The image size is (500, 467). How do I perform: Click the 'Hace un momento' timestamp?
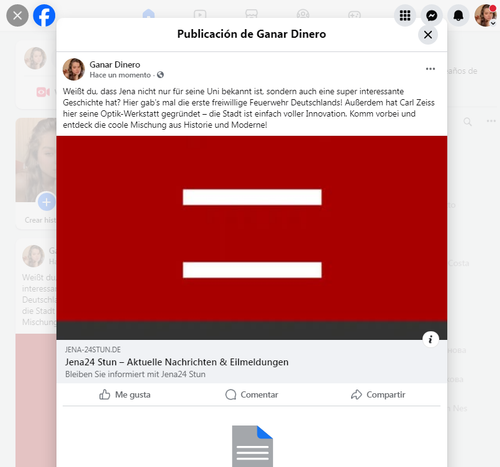click(120, 75)
